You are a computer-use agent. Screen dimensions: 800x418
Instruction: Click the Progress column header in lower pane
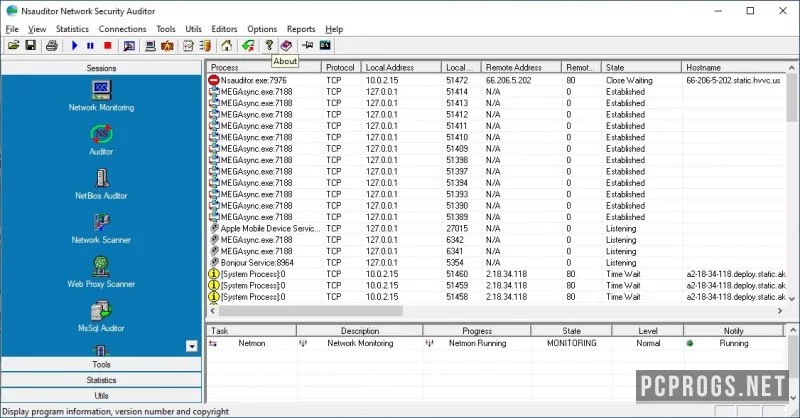coord(477,331)
